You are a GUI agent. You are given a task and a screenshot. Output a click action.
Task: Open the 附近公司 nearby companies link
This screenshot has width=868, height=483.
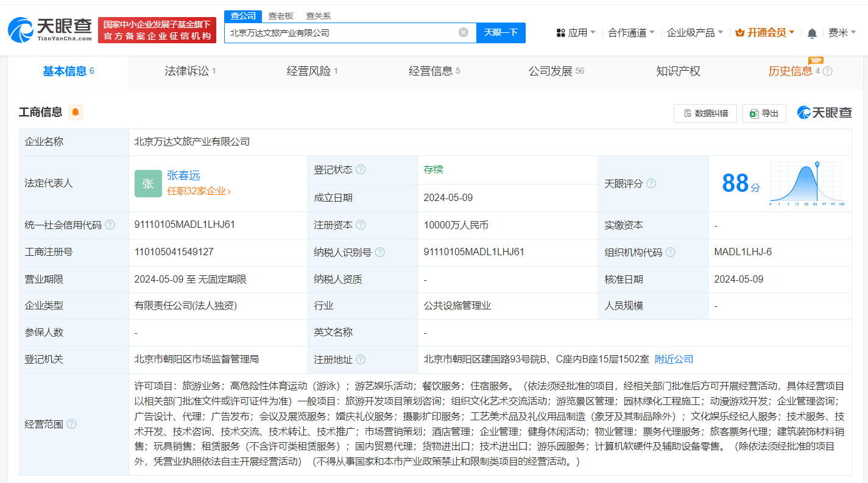pos(672,359)
